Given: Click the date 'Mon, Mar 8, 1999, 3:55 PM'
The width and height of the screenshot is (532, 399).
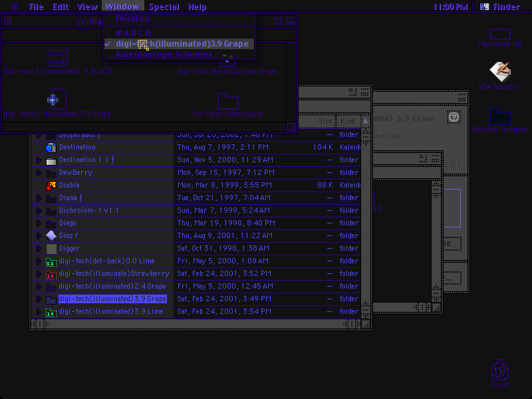Looking at the screenshot, I should (225, 186).
